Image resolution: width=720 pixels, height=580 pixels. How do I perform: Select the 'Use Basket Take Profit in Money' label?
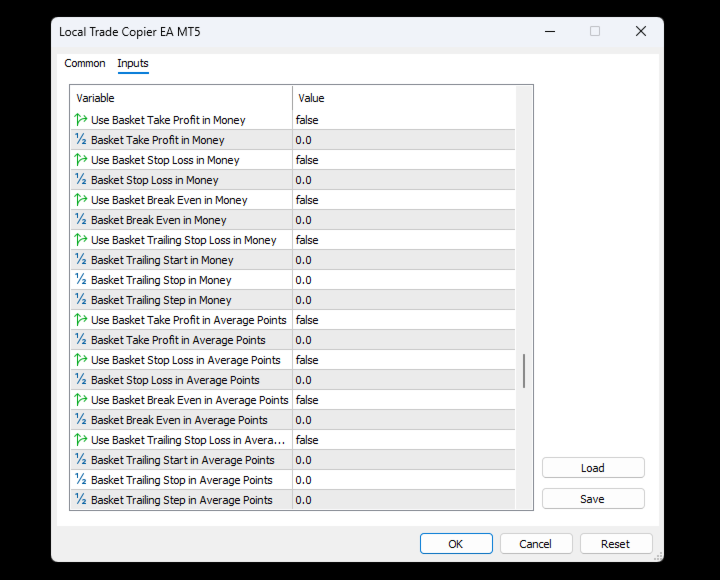click(168, 120)
